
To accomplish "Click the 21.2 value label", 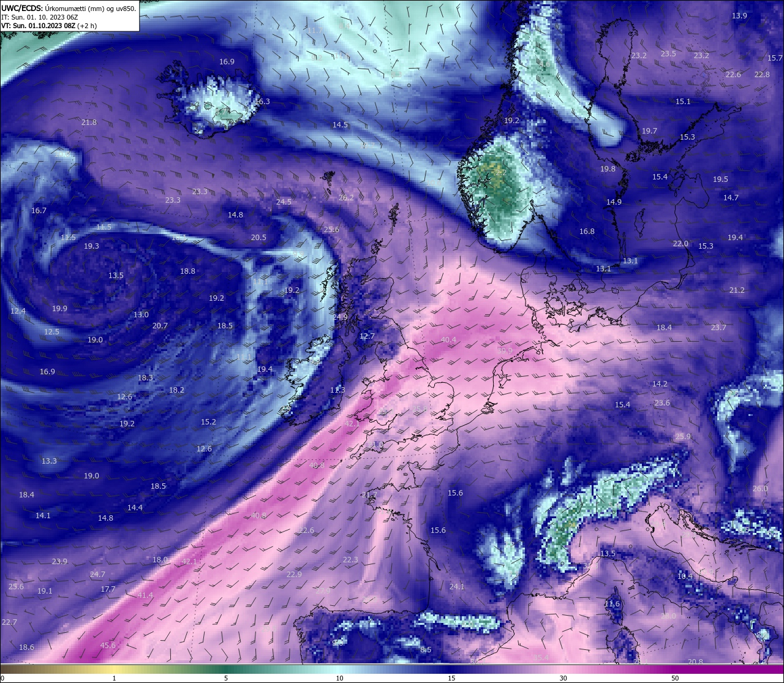I will pos(737,290).
